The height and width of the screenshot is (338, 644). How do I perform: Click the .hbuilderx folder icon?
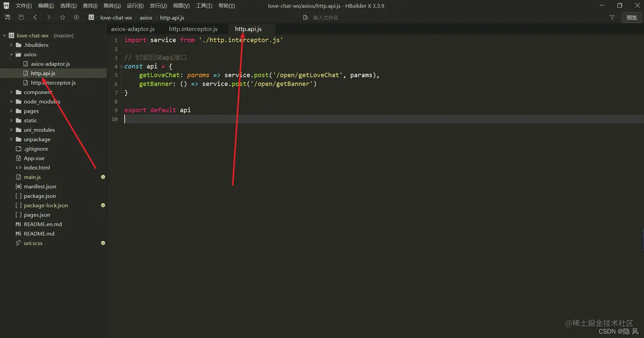click(x=18, y=45)
